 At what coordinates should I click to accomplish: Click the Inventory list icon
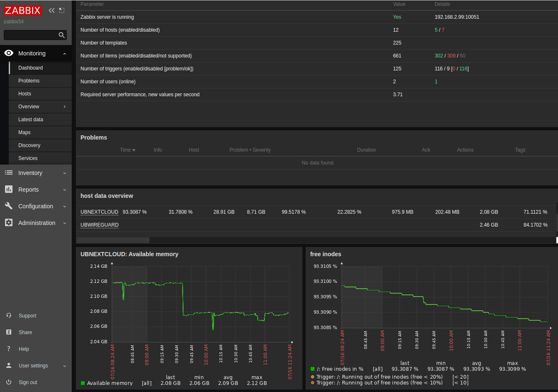click(x=9, y=173)
